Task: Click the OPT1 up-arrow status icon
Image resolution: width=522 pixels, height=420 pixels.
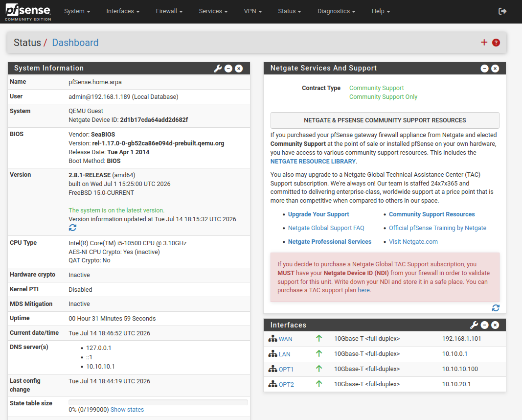Action: click(319, 369)
